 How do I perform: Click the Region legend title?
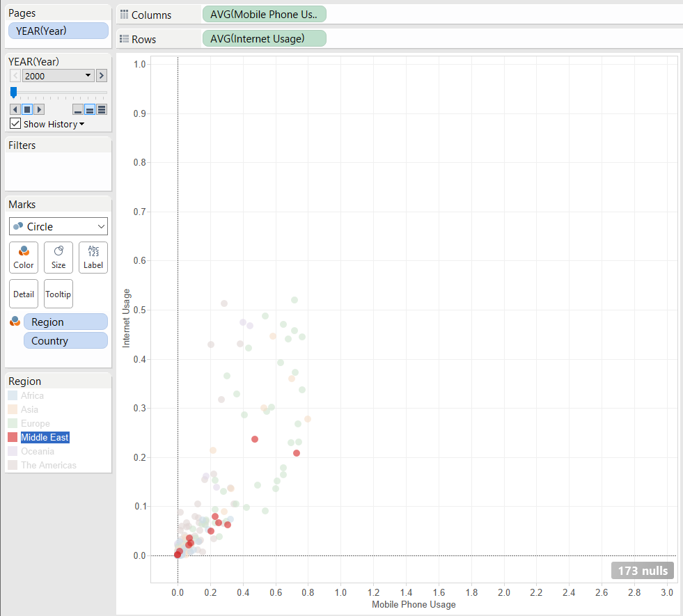[x=25, y=381]
